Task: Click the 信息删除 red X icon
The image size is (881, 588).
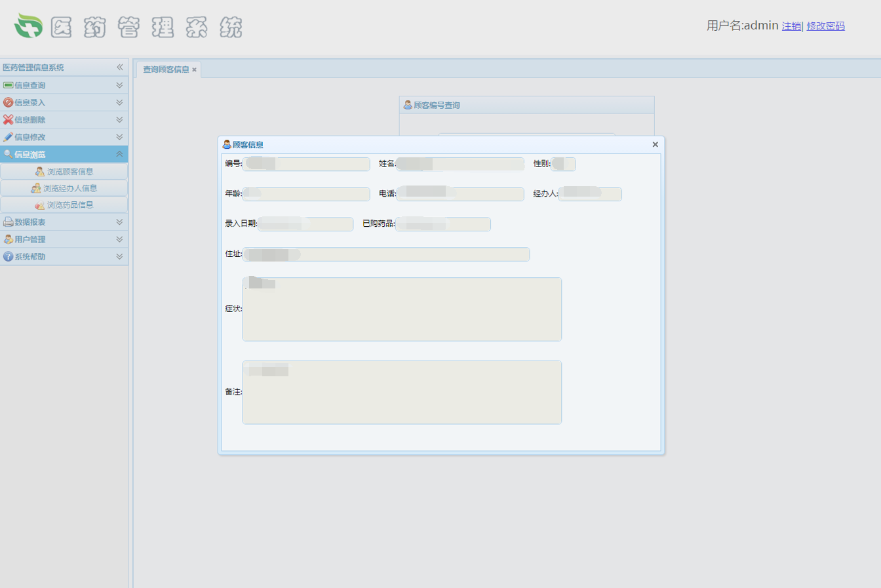Action: pyautogui.click(x=8, y=119)
